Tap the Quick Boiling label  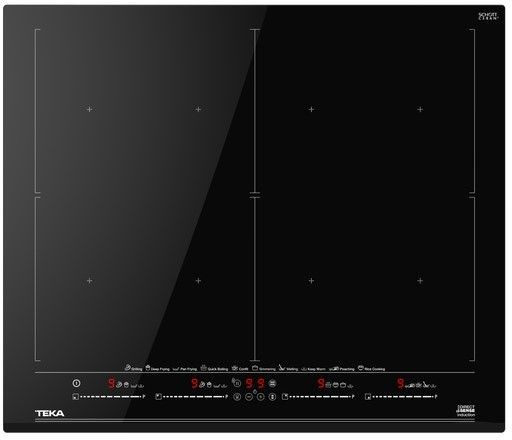[x=218, y=369]
